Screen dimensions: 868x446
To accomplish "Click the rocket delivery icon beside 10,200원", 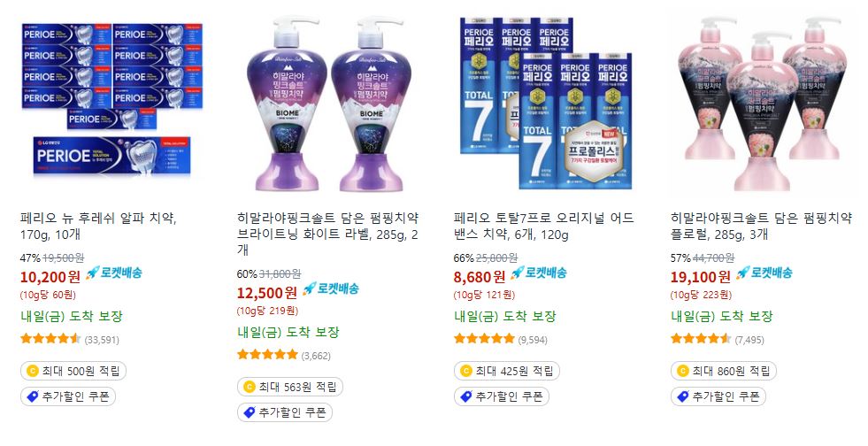I will pyautogui.click(x=114, y=273).
